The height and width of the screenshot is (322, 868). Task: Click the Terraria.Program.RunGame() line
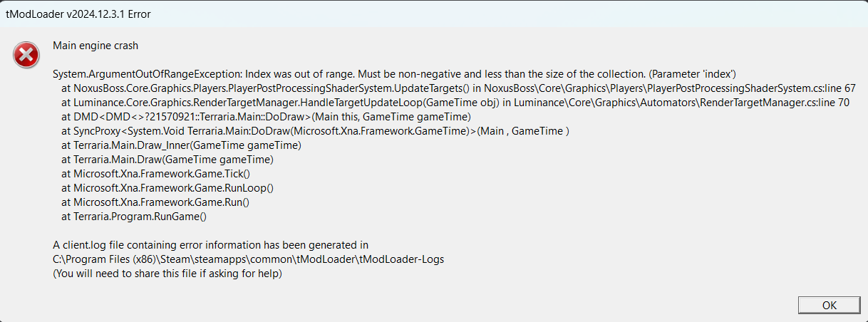[x=134, y=217]
